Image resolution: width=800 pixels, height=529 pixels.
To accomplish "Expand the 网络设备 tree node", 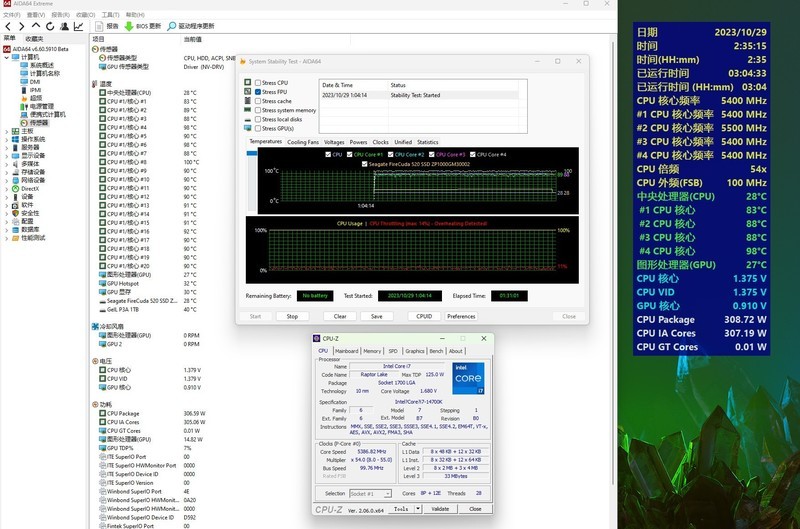I will pos(7,180).
